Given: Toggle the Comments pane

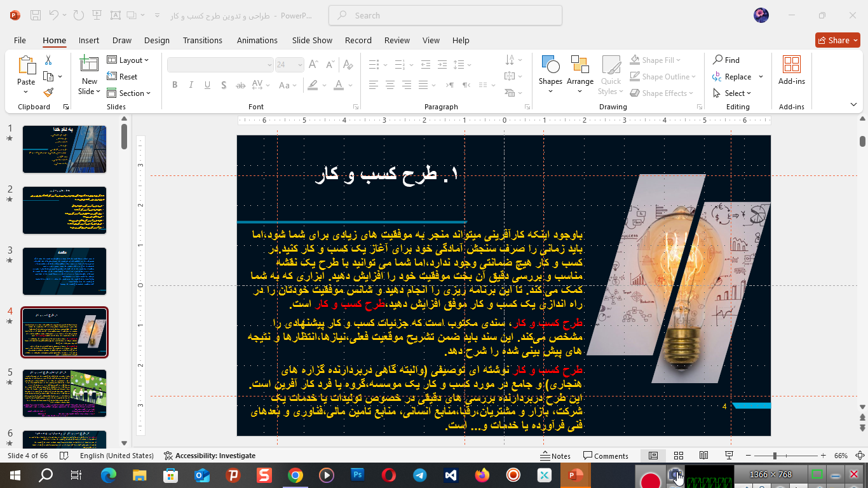Looking at the screenshot, I should click(606, 456).
